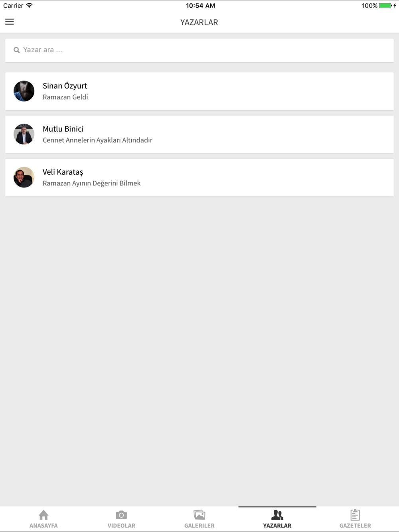The height and width of the screenshot is (532, 399).
Task: Switch to the GAZETELER tab label
Action: (355, 526)
